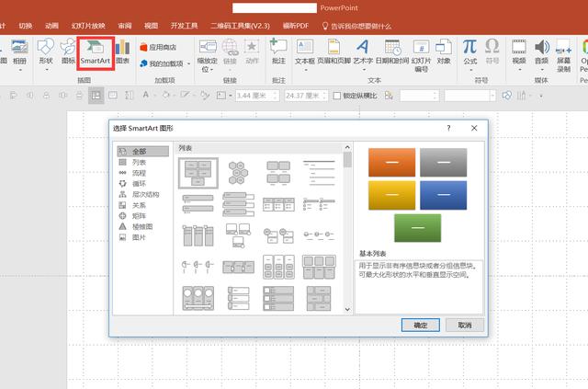Expand the 视频 dropdown arrow
Viewport: 588px width, 389px height.
tap(520, 70)
